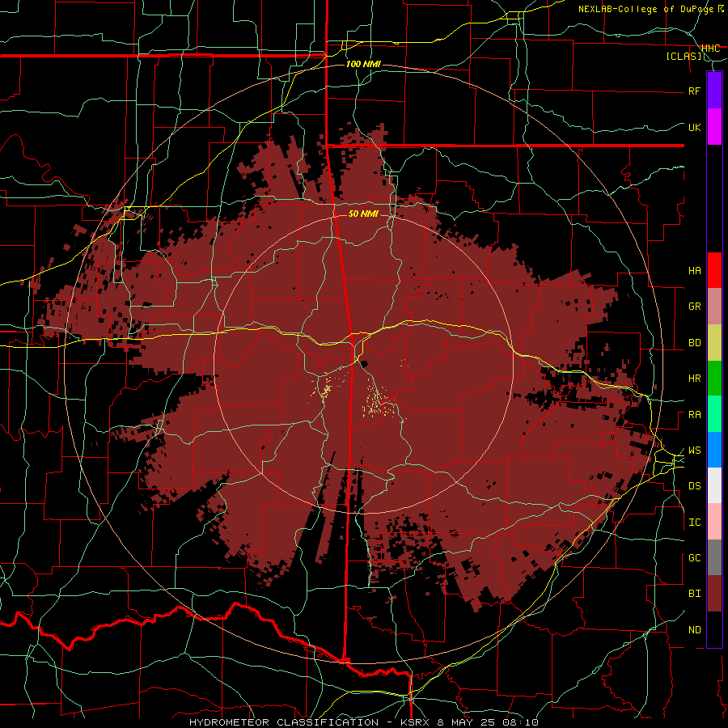Click the HR green legend swatch
This screenshot has width=728, height=728.
click(x=714, y=379)
